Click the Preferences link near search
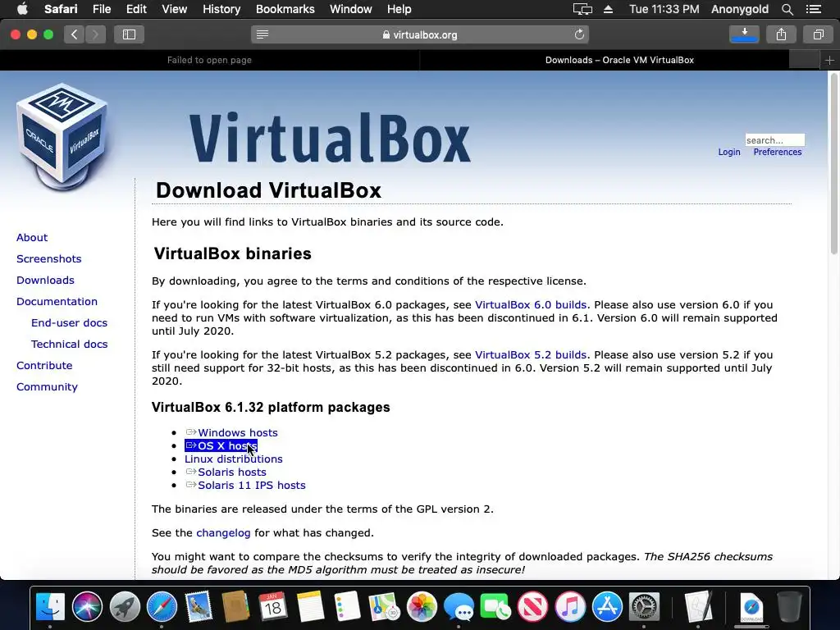 778,152
